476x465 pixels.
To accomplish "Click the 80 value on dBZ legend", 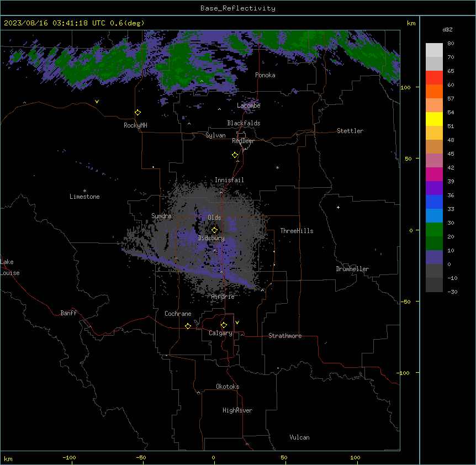I will point(451,44).
